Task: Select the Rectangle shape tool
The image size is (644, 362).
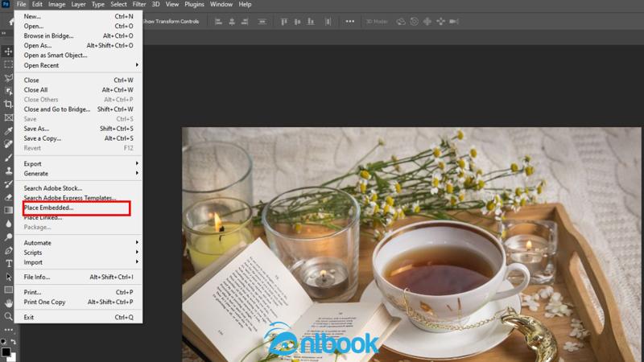Action: (8, 290)
